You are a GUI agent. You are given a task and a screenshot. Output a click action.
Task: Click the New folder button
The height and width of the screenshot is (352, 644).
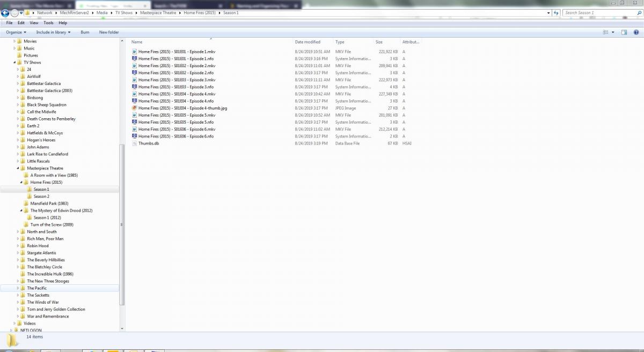point(109,32)
